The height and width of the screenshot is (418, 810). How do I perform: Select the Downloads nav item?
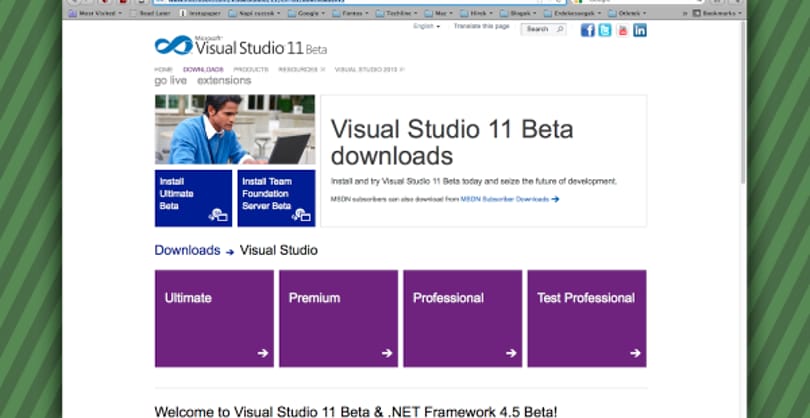coord(203,69)
